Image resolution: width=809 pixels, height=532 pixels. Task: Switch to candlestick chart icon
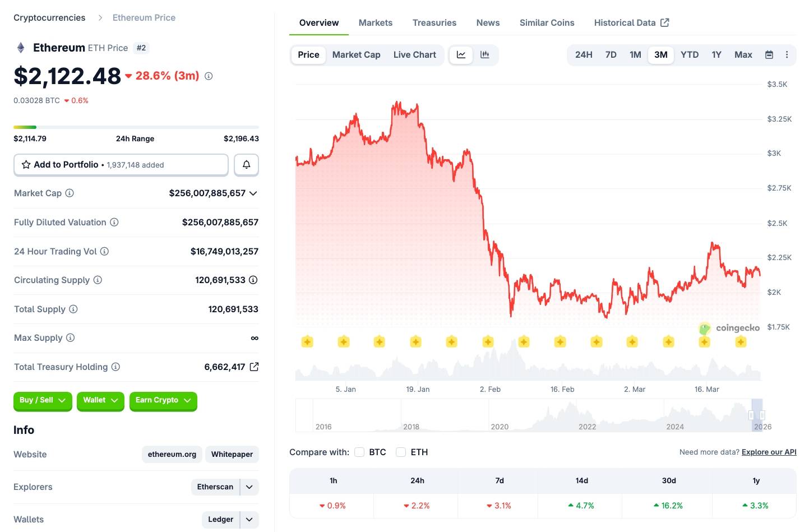(x=485, y=55)
